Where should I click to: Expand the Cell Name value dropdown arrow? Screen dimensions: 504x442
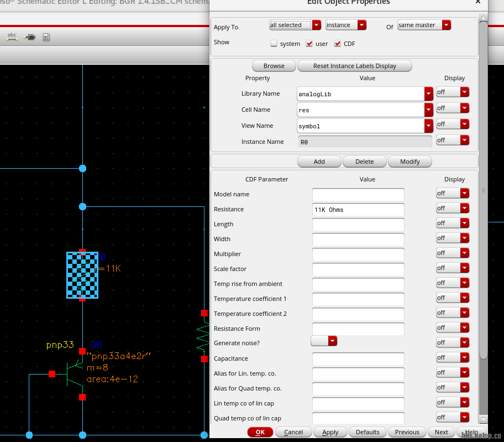(428, 110)
